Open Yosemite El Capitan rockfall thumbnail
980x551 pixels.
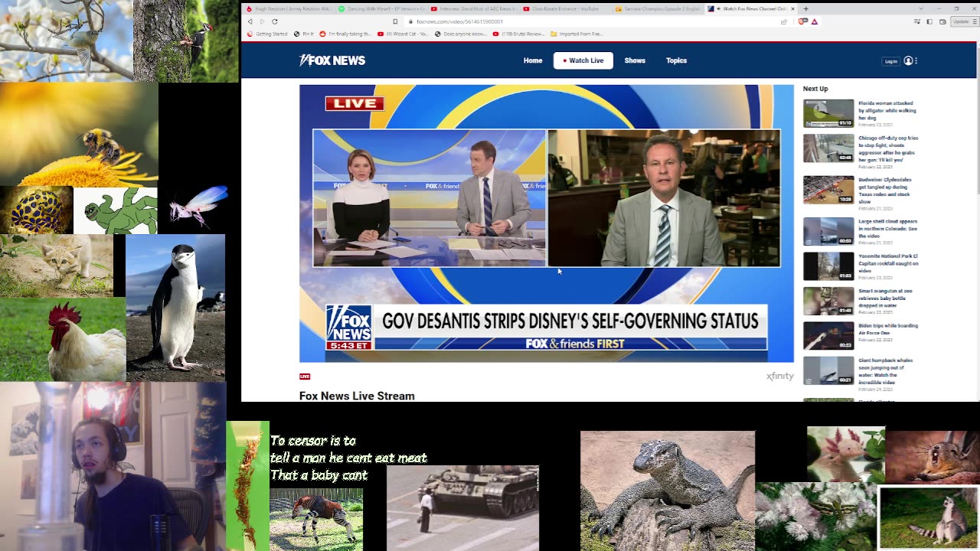[828, 266]
